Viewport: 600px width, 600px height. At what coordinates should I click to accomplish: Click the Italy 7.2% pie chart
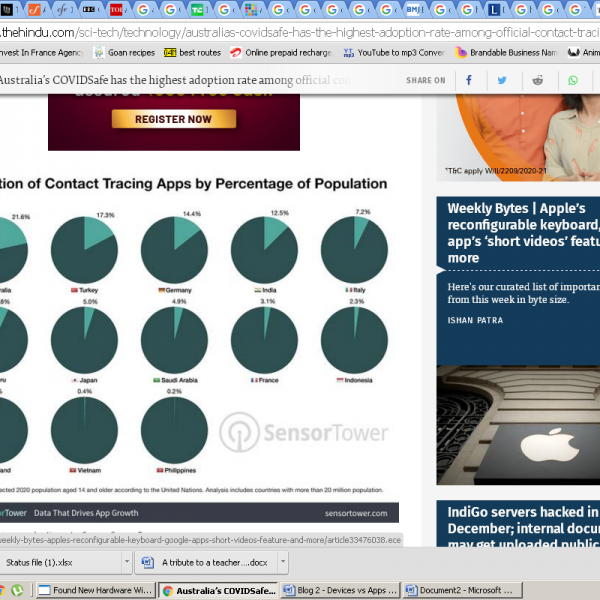[x=354, y=249]
